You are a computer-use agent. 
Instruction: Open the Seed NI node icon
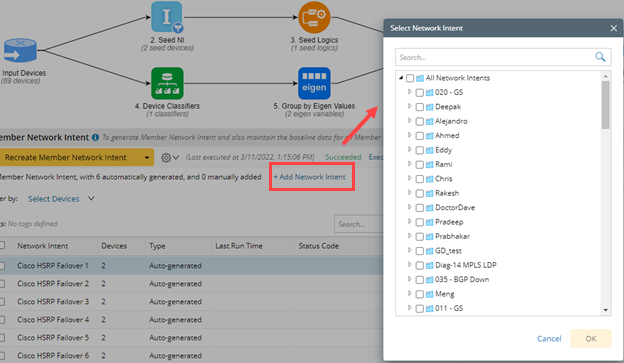point(167,17)
